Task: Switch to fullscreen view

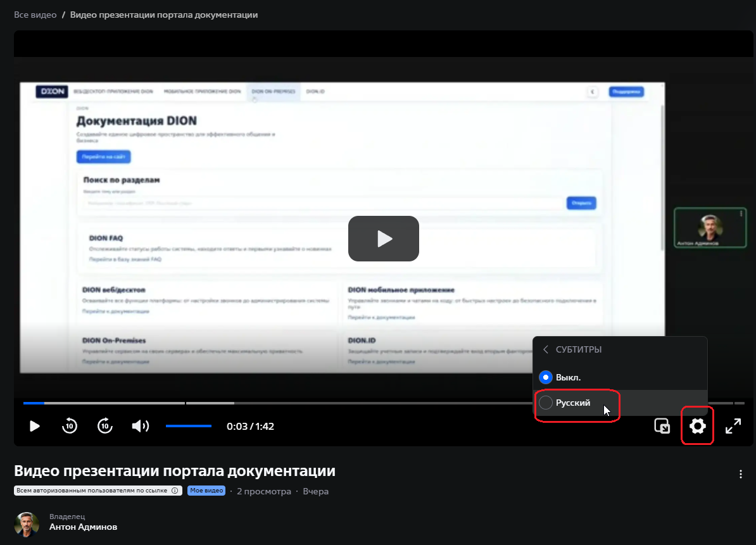Action: (733, 426)
